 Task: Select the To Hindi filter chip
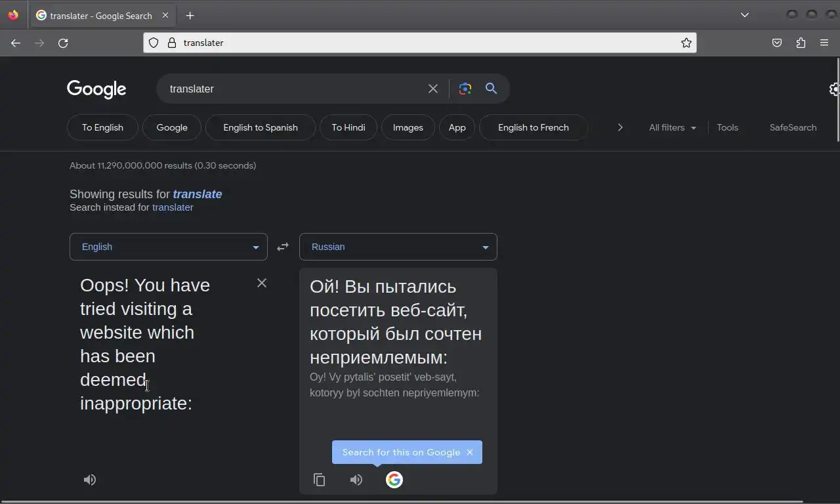click(x=348, y=127)
